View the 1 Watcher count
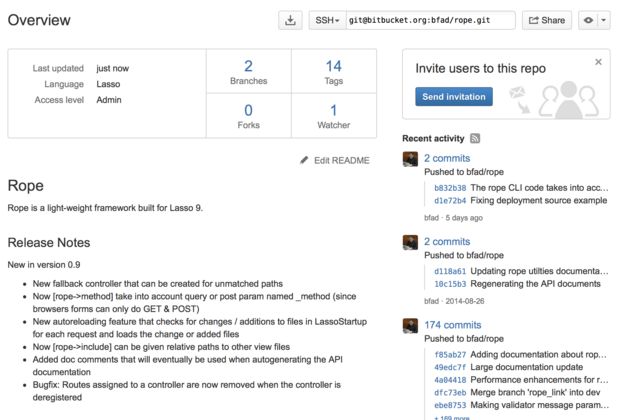Viewport: 620px width, 420px height. (333, 116)
